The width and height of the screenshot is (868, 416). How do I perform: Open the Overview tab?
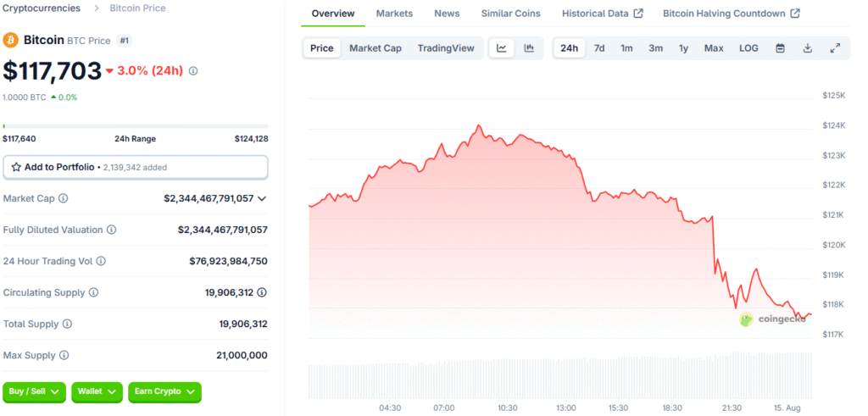pyautogui.click(x=332, y=14)
